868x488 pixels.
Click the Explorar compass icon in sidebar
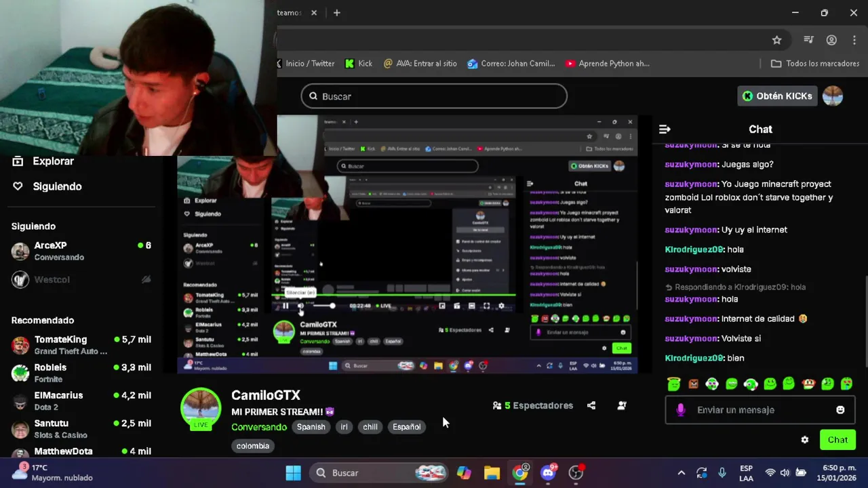tap(18, 161)
